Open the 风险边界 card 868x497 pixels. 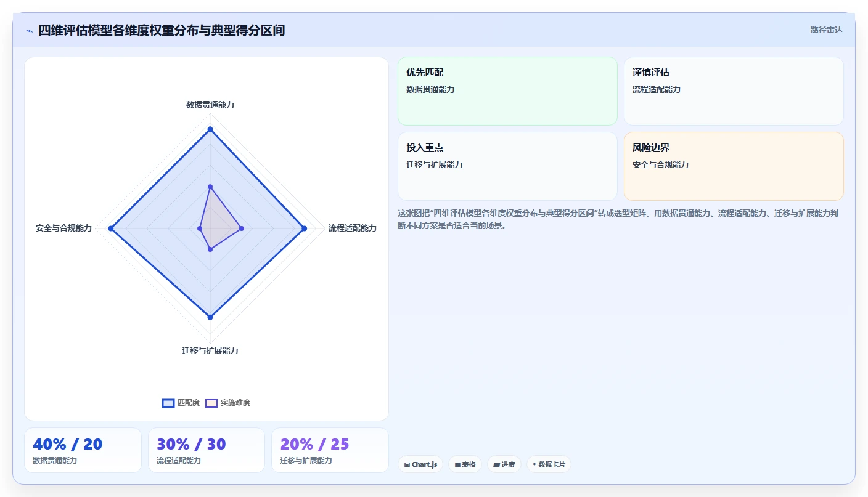734,166
